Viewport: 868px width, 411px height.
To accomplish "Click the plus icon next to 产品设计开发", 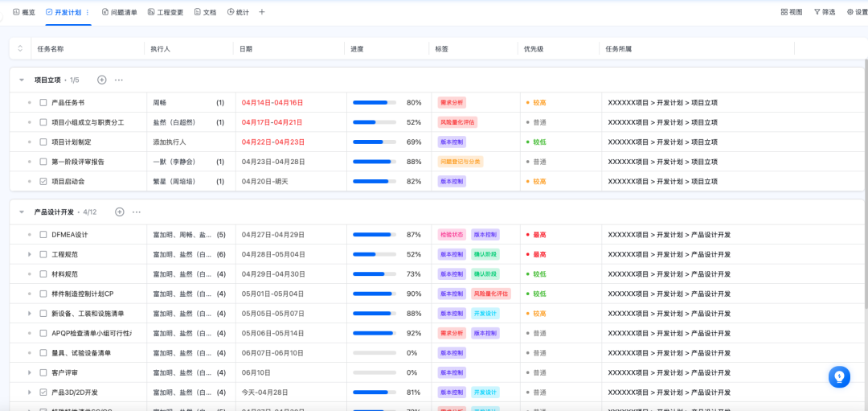I will pos(119,212).
